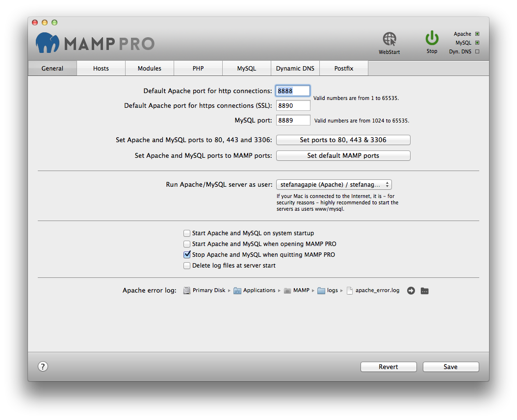Click the MAMP PRO elephant logo
Screen dimensions: 517x420
pyautogui.click(x=48, y=43)
